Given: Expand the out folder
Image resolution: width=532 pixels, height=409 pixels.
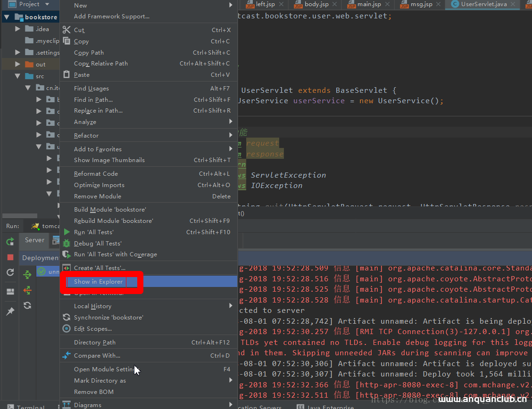Looking at the screenshot, I should [17, 64].
